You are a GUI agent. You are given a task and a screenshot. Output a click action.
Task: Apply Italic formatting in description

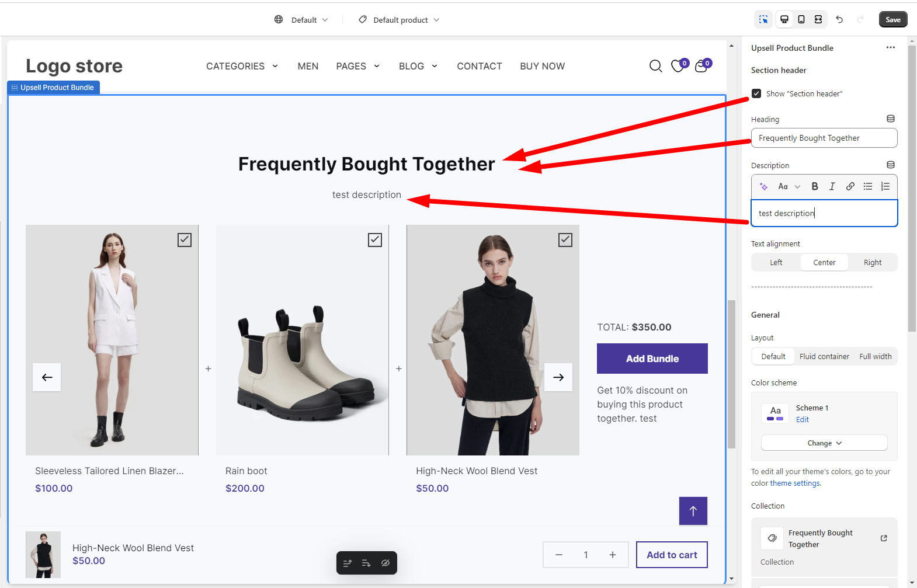[832, 186]
